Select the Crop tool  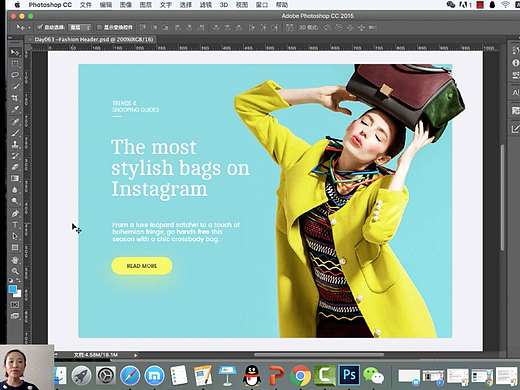(15, 98)
